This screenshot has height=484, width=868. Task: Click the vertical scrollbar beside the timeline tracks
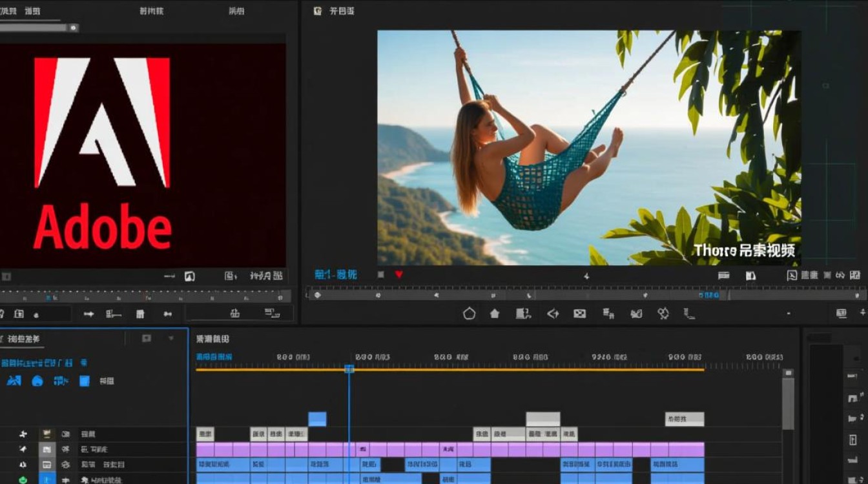pyautogui.click(x=788, y=403)
